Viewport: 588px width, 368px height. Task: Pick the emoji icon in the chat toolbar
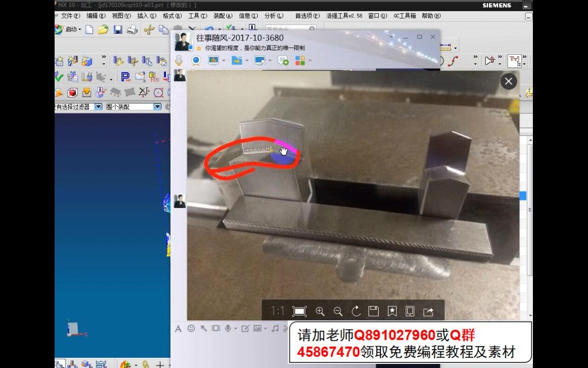click(191, 329)
